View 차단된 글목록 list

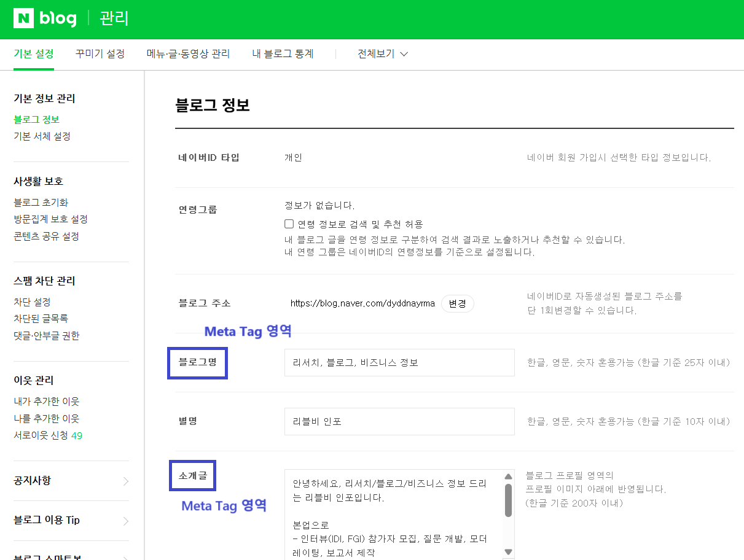point(37,319)
